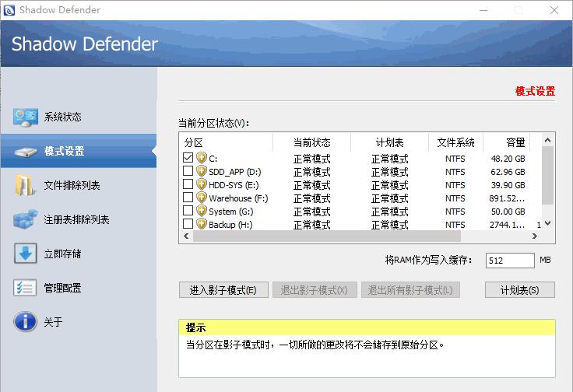Click the shield icon for System (G:)

click(x=202, y=210)
